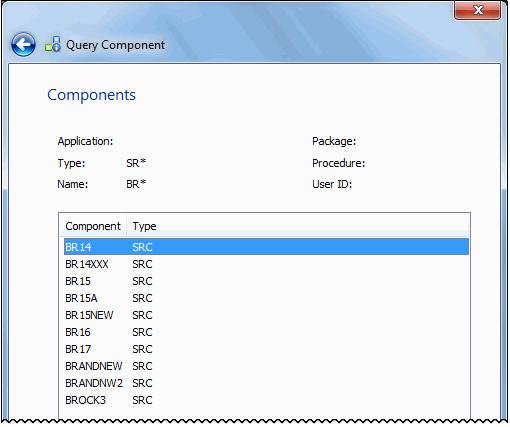Select the BR14 component row

click(x=266, y=247)
